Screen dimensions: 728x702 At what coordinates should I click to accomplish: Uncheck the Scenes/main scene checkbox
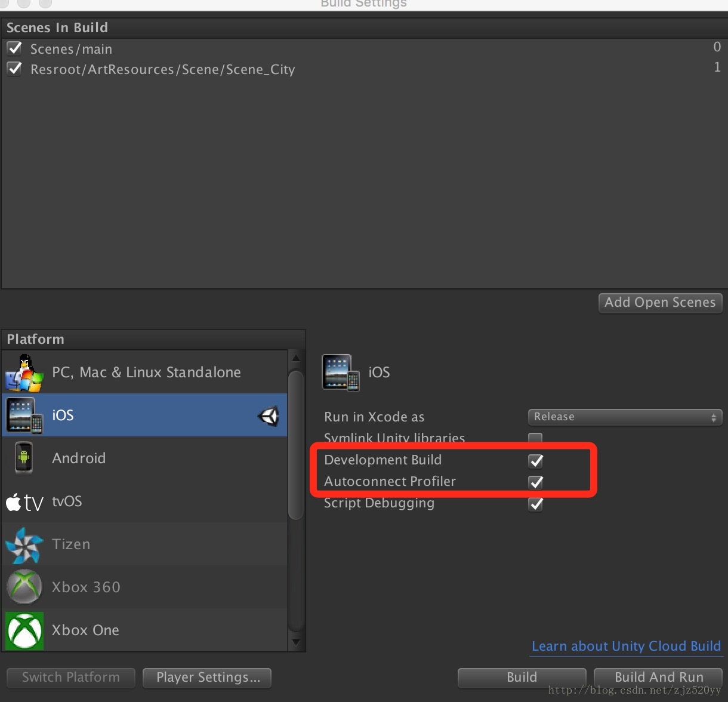[x=14, y=48]
